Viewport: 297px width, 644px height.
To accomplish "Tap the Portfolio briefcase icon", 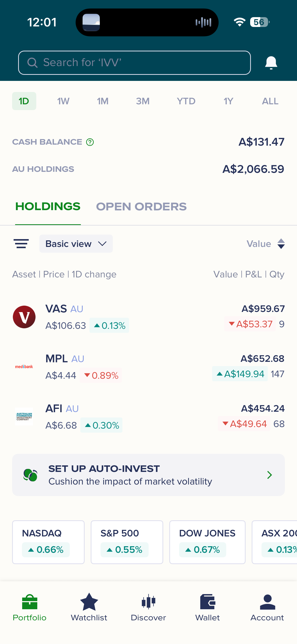I will point(30,602).
